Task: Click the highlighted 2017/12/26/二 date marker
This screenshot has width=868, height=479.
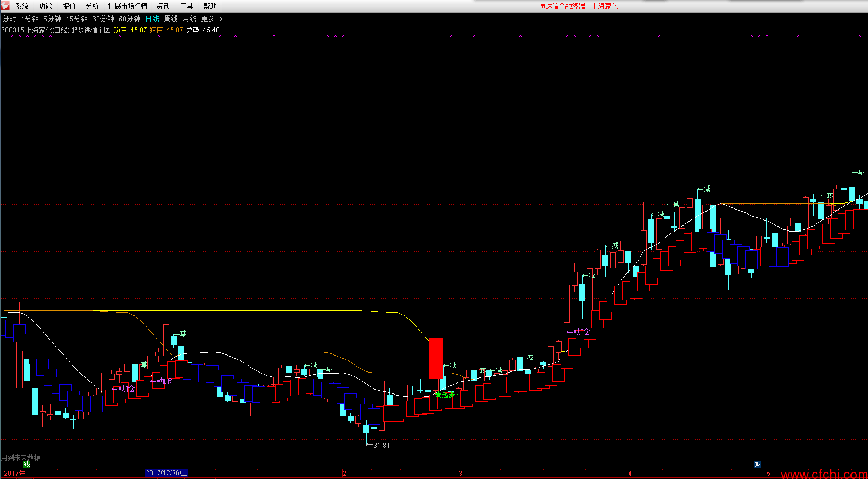Action: click(x=166, y=473)
